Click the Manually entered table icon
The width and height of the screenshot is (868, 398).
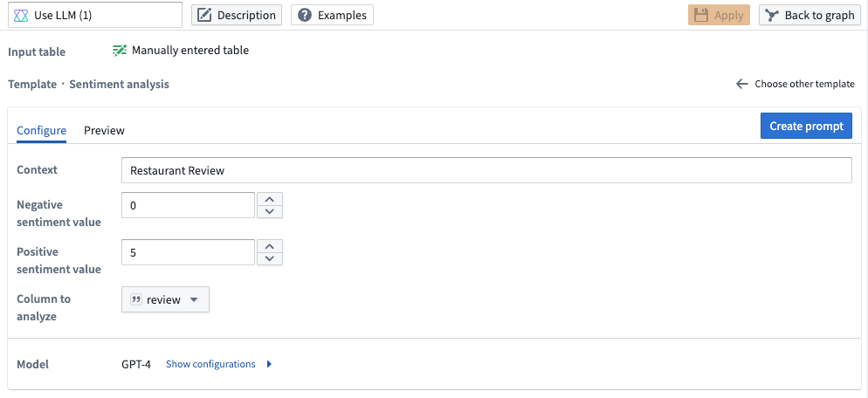click(120, 51)
